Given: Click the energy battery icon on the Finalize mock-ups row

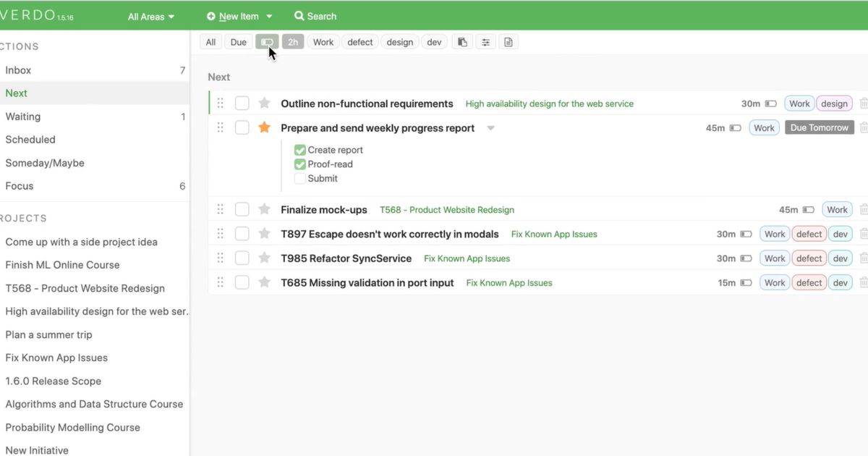Looking at the screenshot, I should [x=809, y=210].
